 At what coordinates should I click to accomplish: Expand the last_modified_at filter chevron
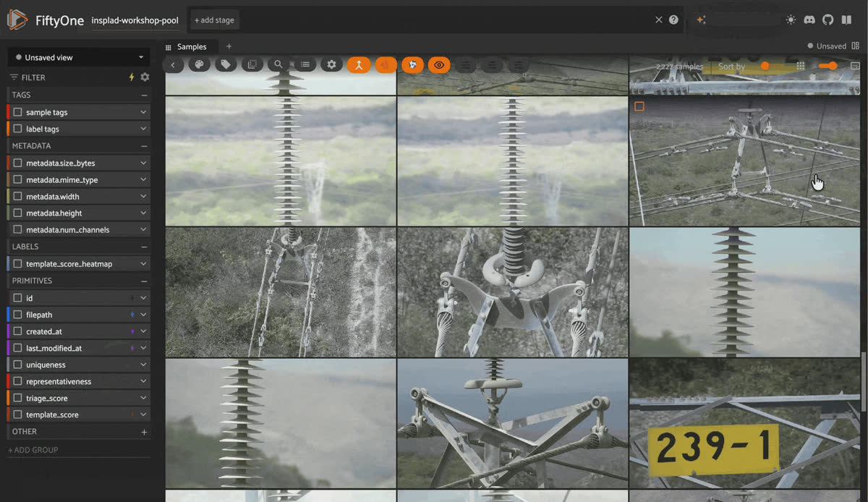[143, 348]
